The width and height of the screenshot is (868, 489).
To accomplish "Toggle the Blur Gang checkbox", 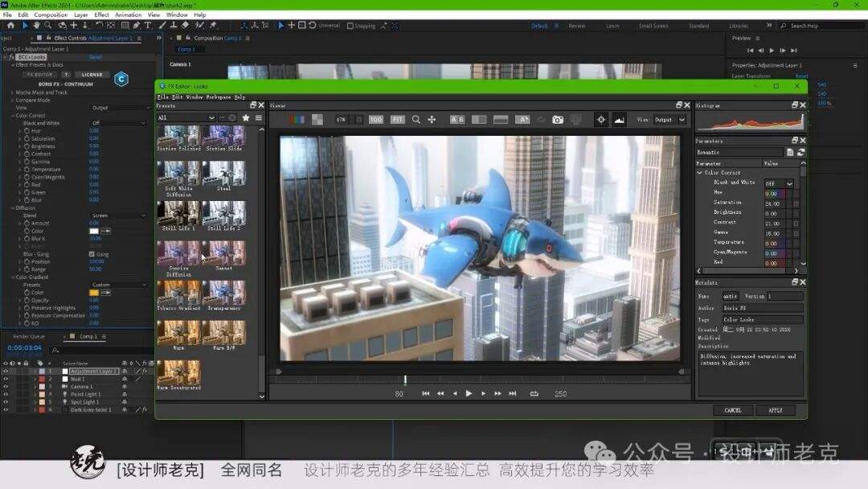I will pos(92,254).
